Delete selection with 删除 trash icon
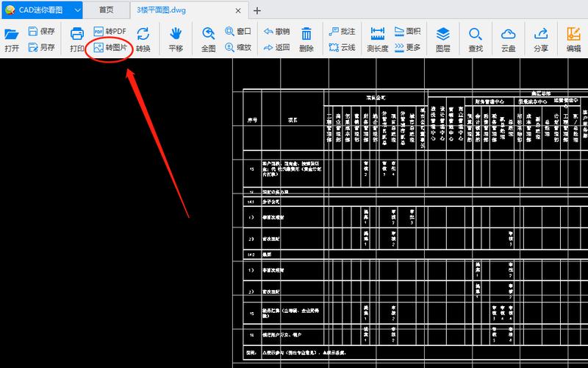 point(306,40)
